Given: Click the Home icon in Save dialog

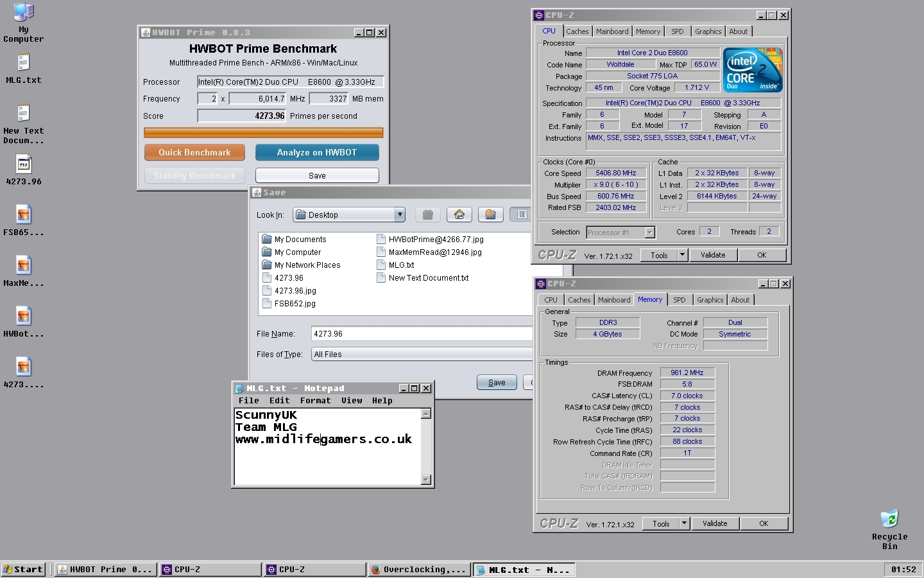Looking at the screenshot, I should coord(459,215).
